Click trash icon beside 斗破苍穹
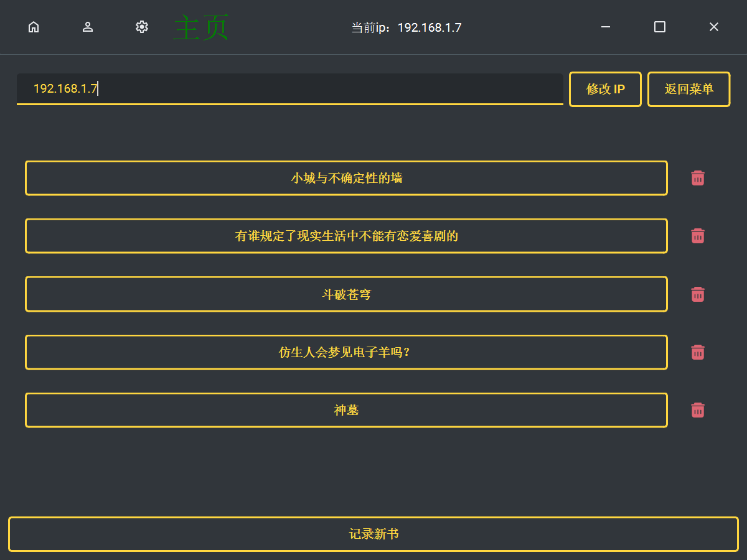Screen dimensions: 747x560 pyautogui.click(x=698, y=294)
